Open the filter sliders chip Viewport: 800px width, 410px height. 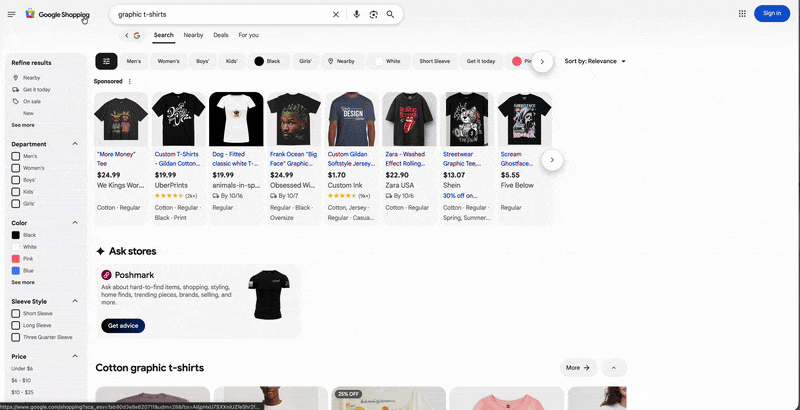pyautogui.click(x=106, y=61)
